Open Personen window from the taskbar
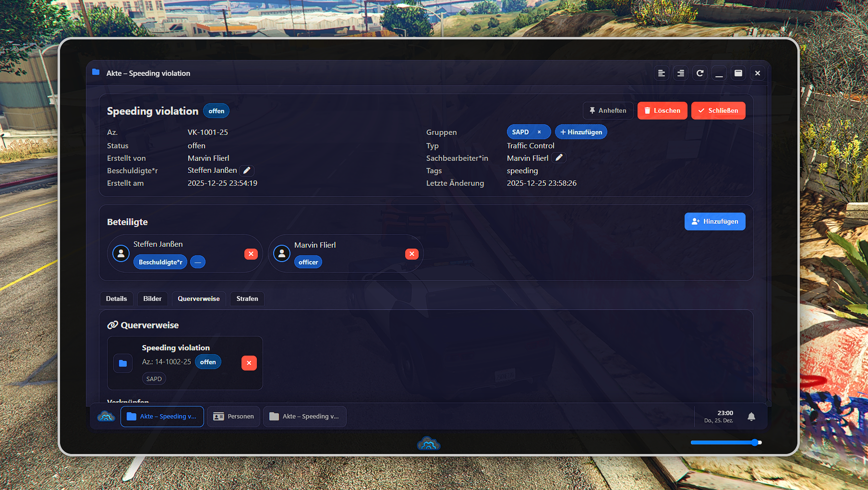This screenshot has height=490, width=868. 234,417
